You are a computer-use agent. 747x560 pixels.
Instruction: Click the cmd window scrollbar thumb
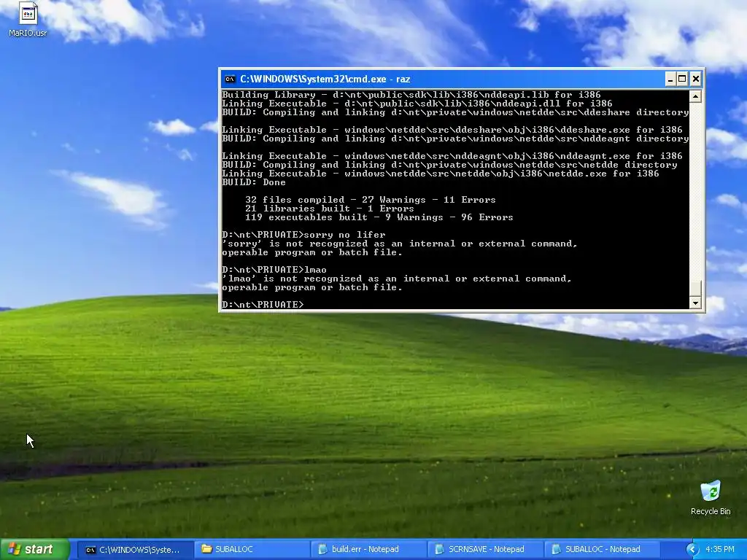(x=695, y=289)
